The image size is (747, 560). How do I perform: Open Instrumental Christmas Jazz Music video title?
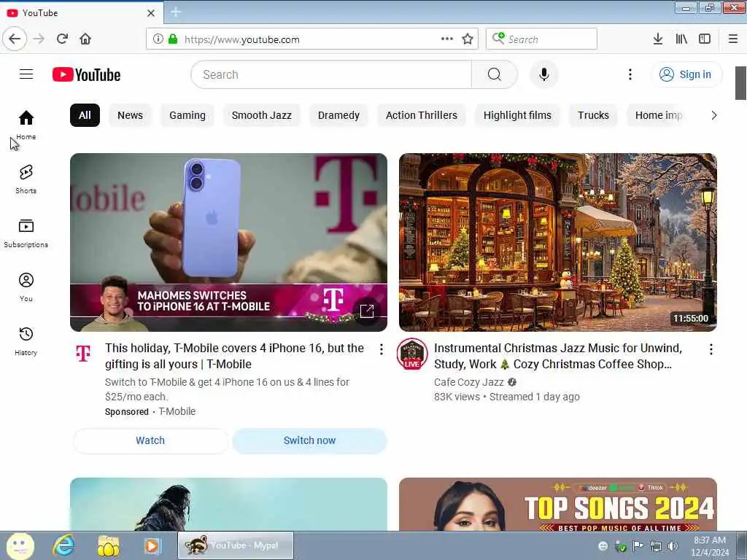click(x=558, y=356)
